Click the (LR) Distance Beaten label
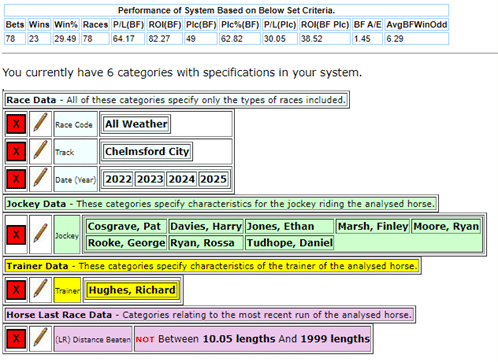This screenshot has height=362, width=498. click(x=93, y=339)
